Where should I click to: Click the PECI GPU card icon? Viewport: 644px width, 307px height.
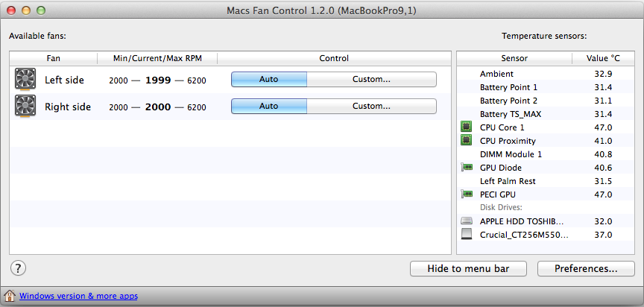466,194
